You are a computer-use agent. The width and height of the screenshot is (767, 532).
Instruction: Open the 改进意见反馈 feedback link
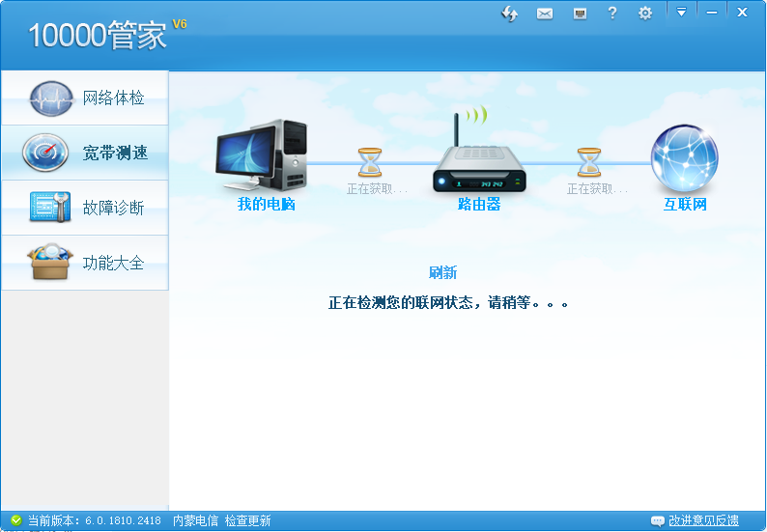pos(703,520)
